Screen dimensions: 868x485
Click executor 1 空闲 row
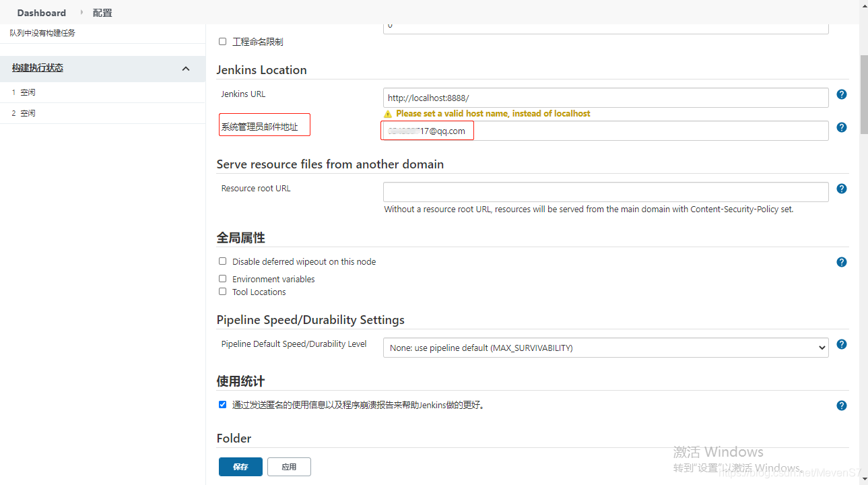tap(102, 92)
